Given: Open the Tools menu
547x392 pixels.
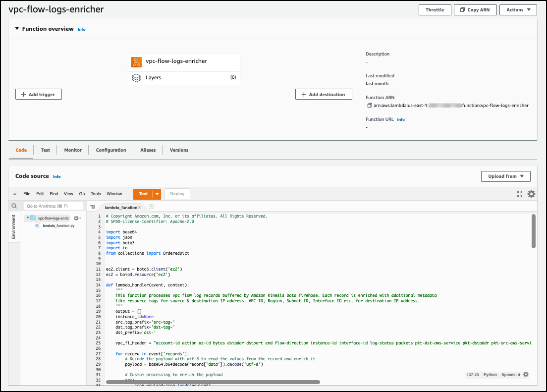Looking at the screenshot, I should click(96, 194).
